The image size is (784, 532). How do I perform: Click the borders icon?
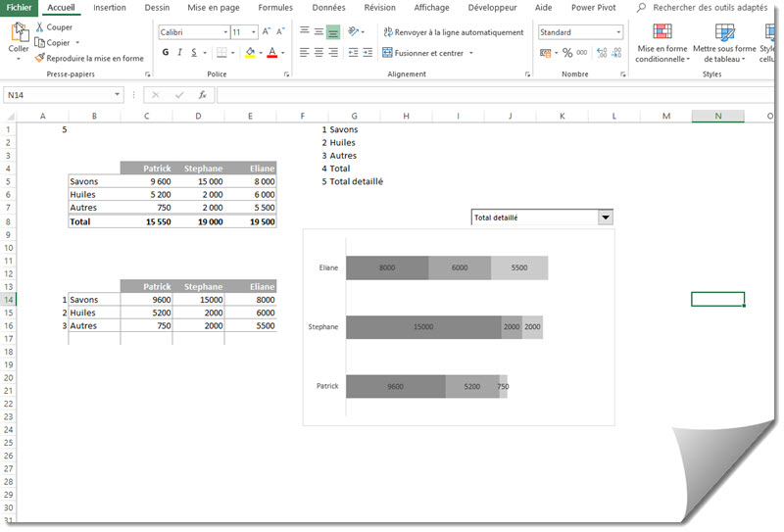click(x=221, y=53)
